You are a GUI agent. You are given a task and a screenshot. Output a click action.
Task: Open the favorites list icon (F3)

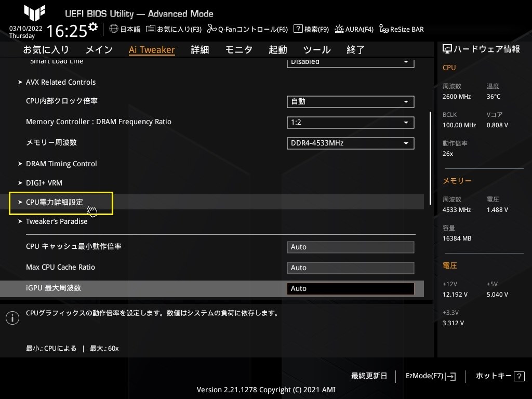tap(150, 29)
